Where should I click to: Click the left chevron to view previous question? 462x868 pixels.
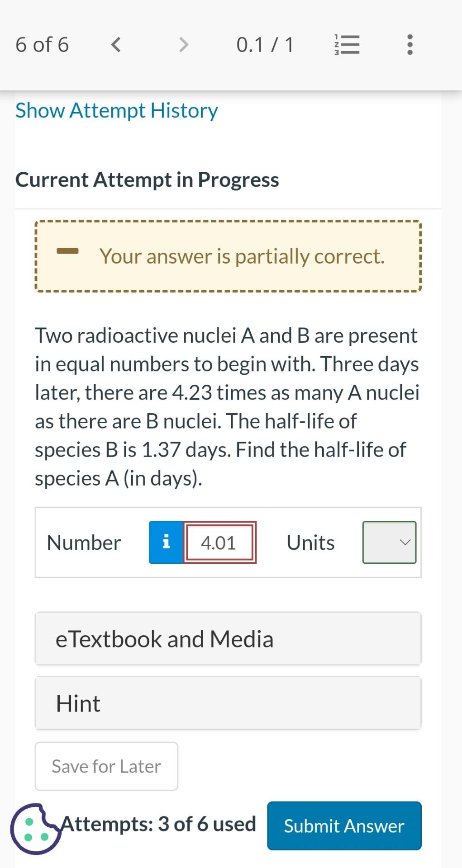click(116, 44)
